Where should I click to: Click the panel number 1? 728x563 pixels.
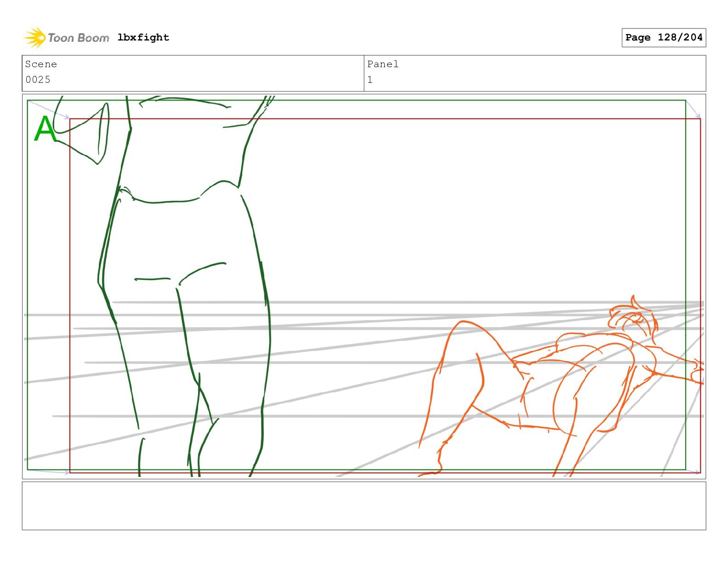coord(370,80)
